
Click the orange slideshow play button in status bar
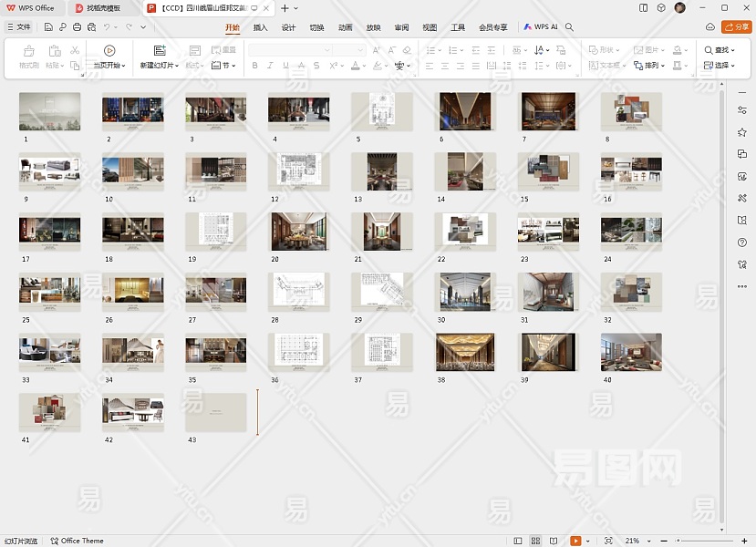(575, 541)
